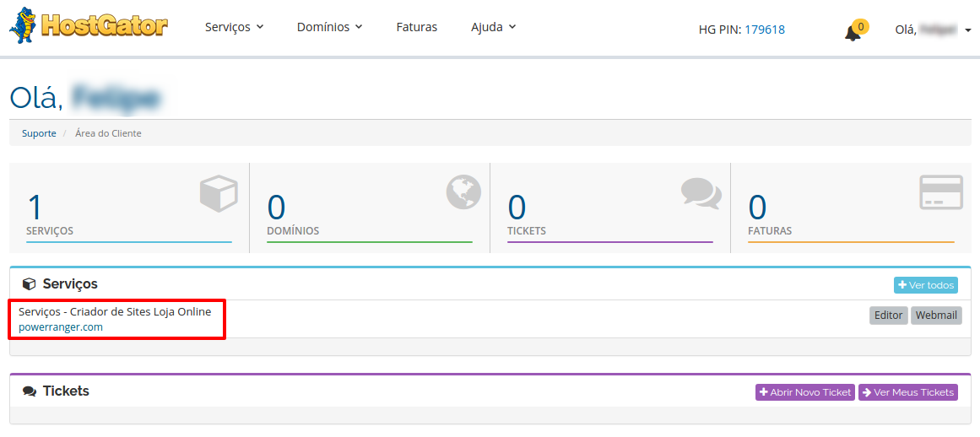Screen dimensions: 980x437
Task: Click the HG PIN number 179618
Action: tap(765, 30)
